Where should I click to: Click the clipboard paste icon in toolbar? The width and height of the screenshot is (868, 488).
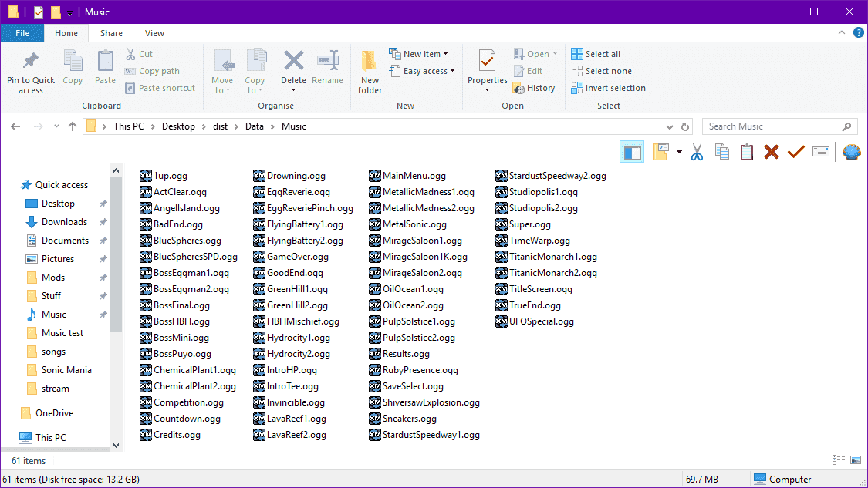pyautogui.click(x=747, y=152)
